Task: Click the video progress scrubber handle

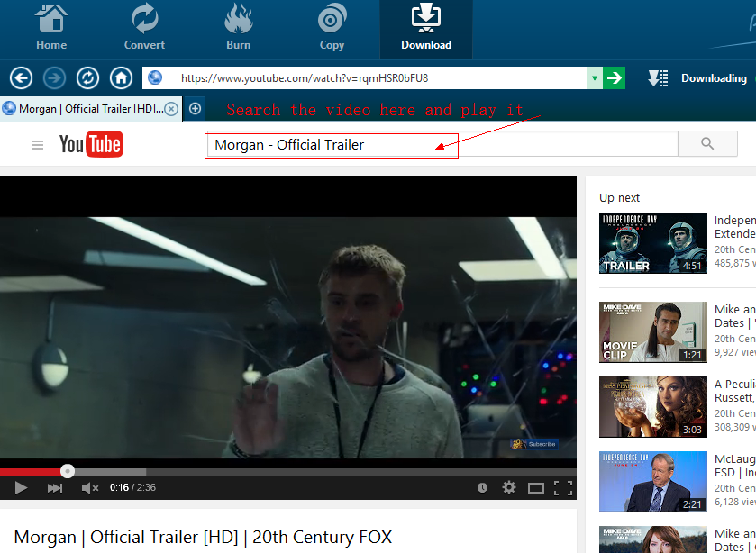Action: pyautogui.click(x=68, y=471)
